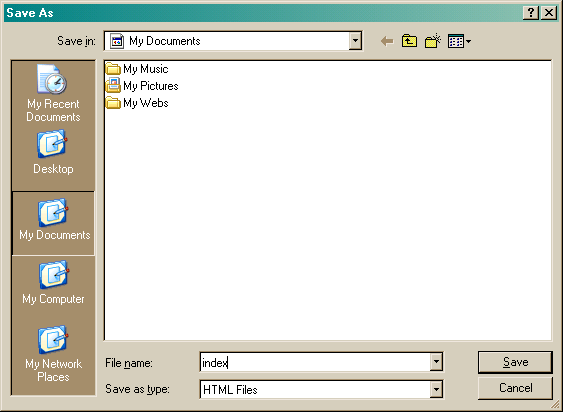Expand the File name dropdown arrow

436,362
